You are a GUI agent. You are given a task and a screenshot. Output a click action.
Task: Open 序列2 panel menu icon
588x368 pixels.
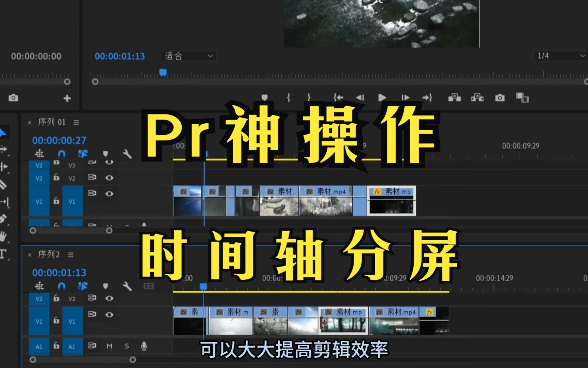pyautogui.click(x=70, y=255)
